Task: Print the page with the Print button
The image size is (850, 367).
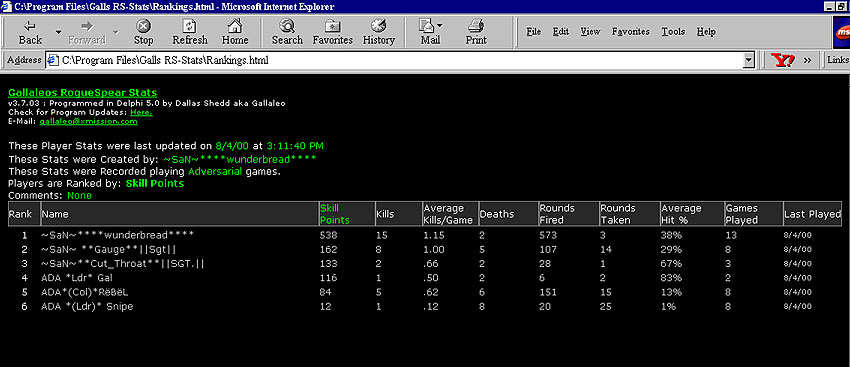Action: [476, 33]
